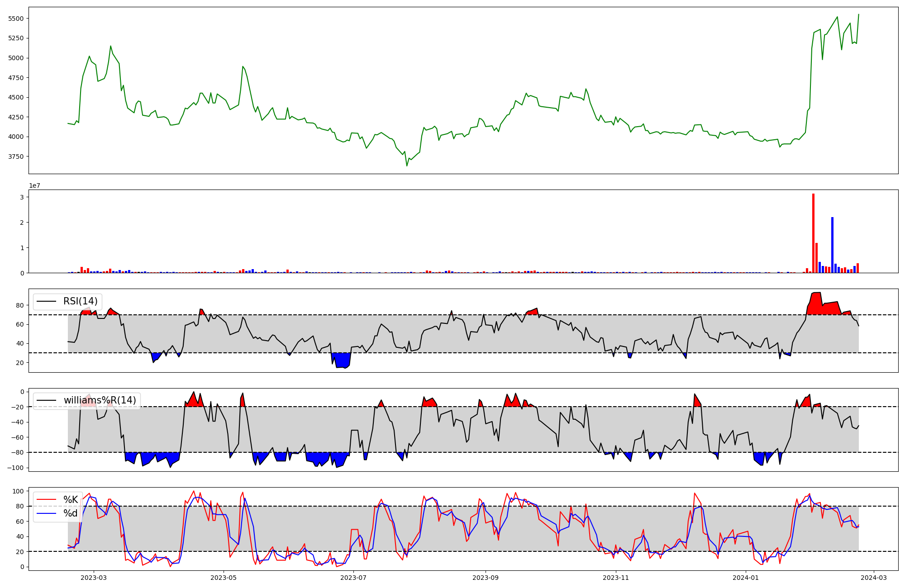
Task: Click the 4250 price axis label
Action: (16, 117)
